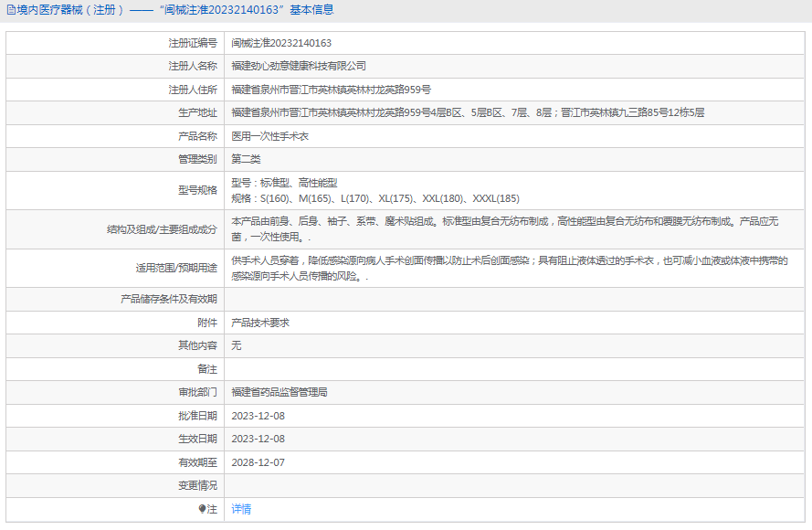Image resolution: width=812 pixels, height=530 pixels.
Task: Click the document icon before 境内医疗器械 title
Action: point(10,10)
